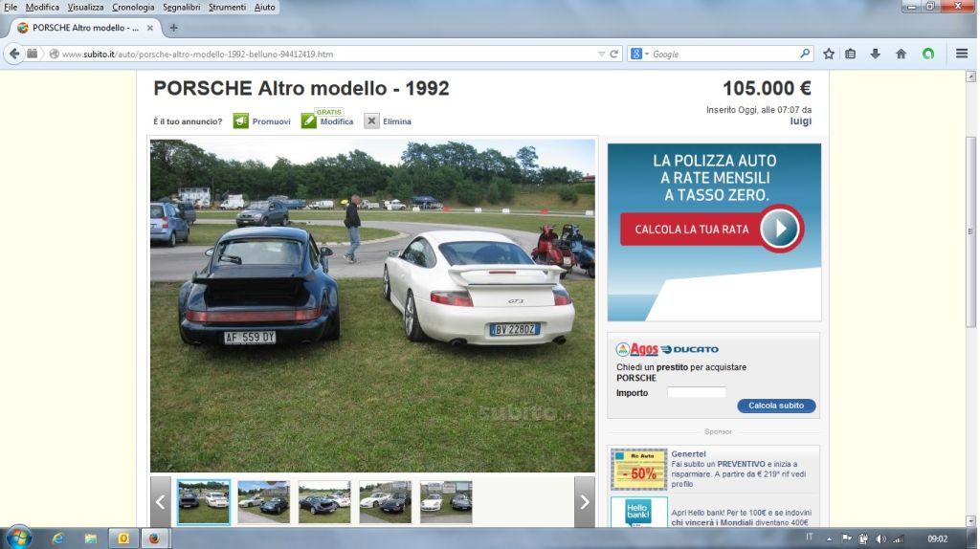The height and width of the screenshot is (549, 980).
Task: Click the network signal tray icon
Action: [x=898, y=539]
